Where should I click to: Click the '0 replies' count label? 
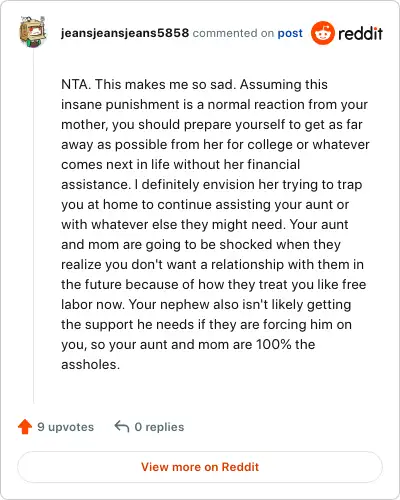tap(159, 427)
